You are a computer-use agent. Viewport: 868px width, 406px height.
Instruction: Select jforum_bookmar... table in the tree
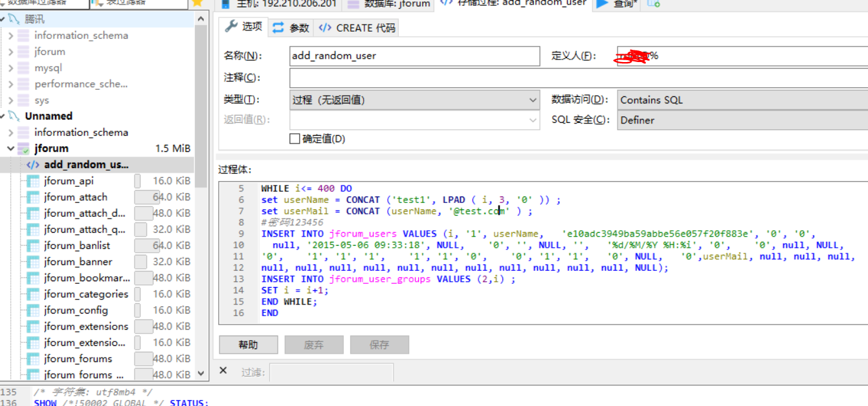tap(87, 278)
